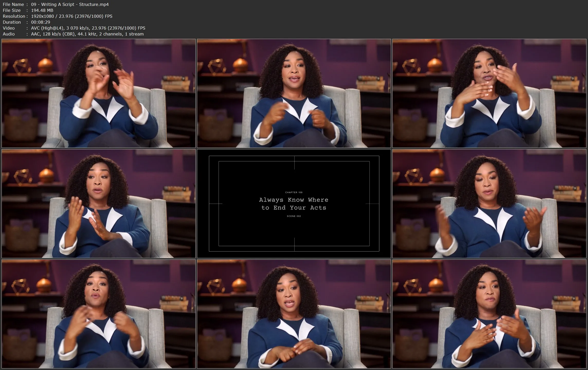Click the 'Duration' label

click(x=12, y=22)
